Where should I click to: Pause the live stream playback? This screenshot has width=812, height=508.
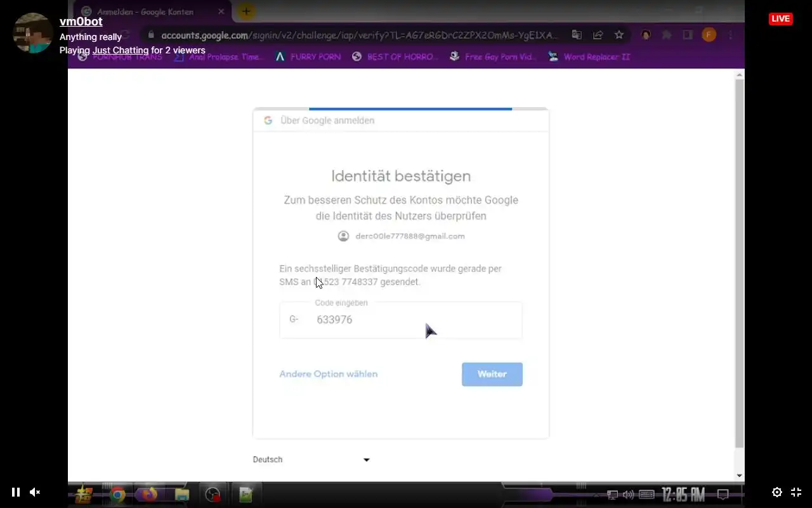coord(16,492)
